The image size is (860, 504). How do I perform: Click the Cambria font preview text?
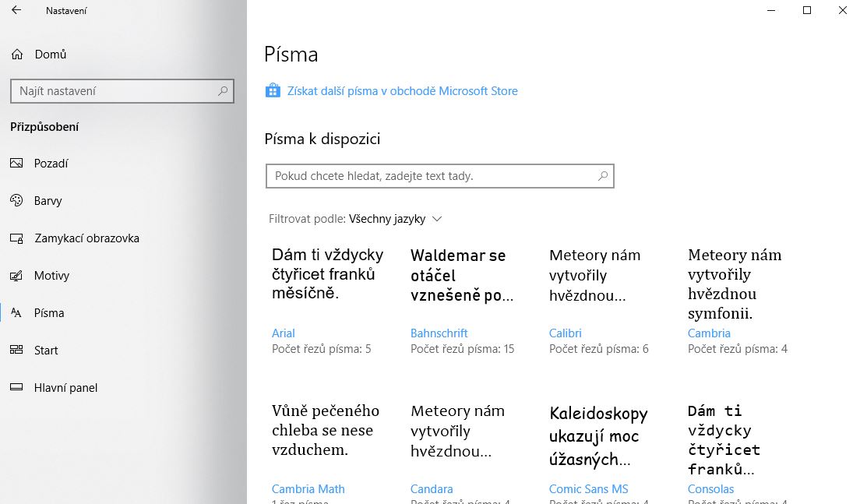[x=735, y=284]
